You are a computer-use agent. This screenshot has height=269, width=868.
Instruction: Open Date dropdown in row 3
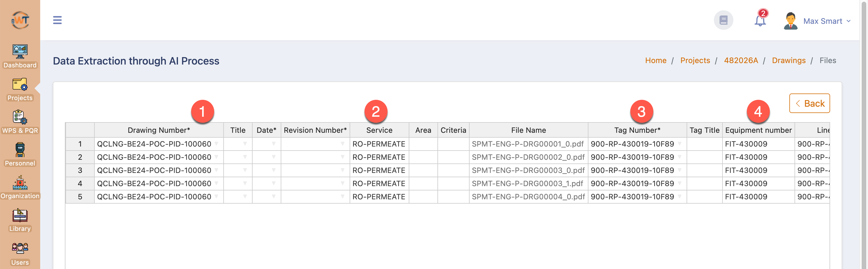[x=274, y=170]
